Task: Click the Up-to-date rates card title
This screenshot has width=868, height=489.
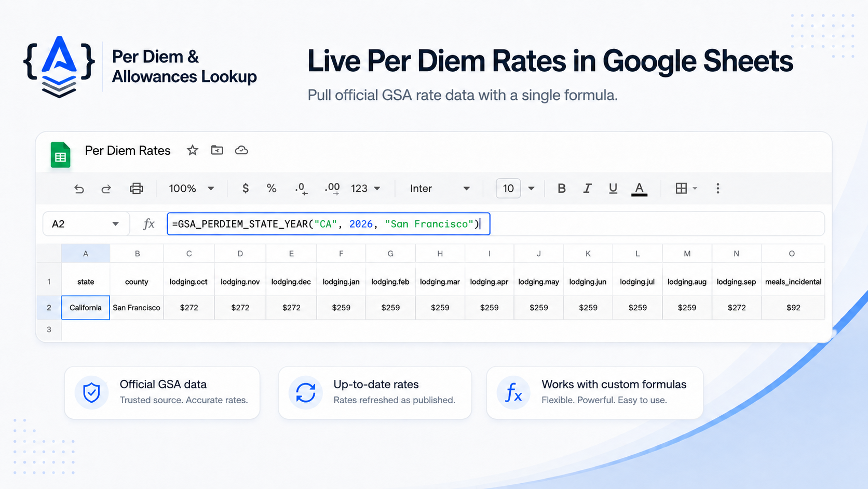Action: 376,385
